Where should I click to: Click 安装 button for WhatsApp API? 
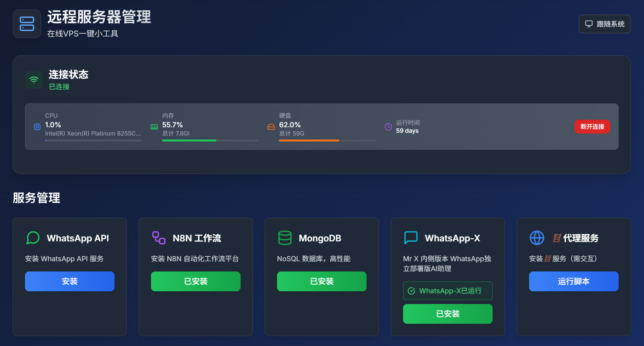point(69,281)
